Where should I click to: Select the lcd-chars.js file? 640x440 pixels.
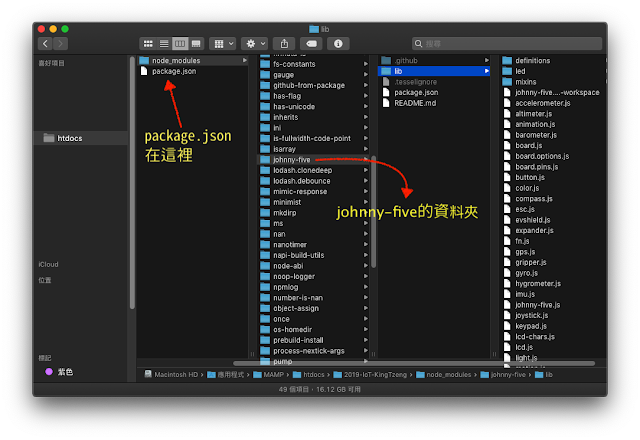tap(553, 336)
